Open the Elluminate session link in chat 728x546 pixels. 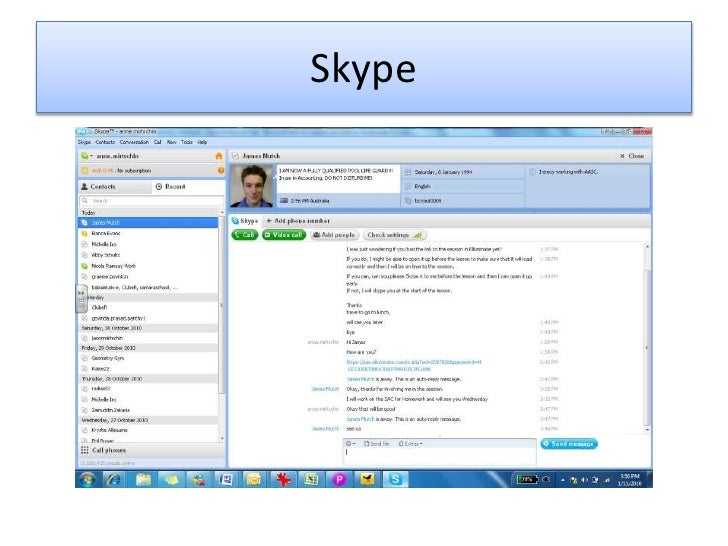pos(413,365)
